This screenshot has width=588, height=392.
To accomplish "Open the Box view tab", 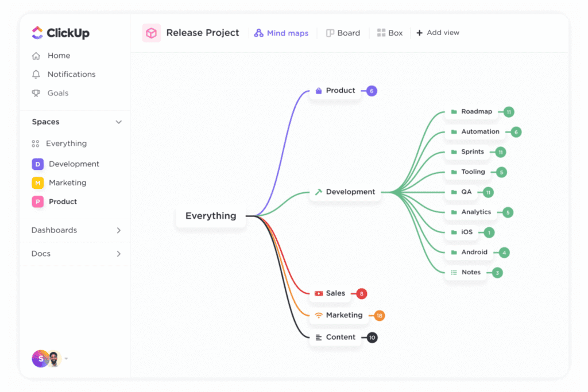I will [390, 33].
